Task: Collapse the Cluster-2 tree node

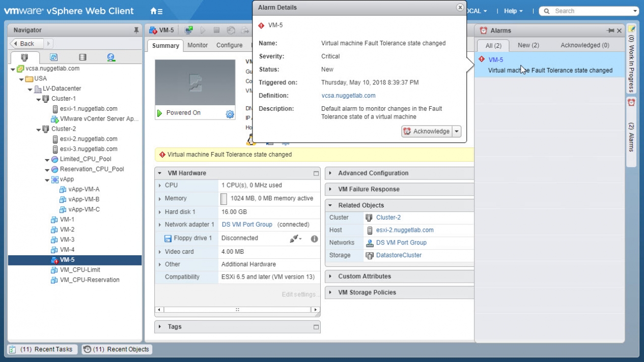Action: coord(39,129)
